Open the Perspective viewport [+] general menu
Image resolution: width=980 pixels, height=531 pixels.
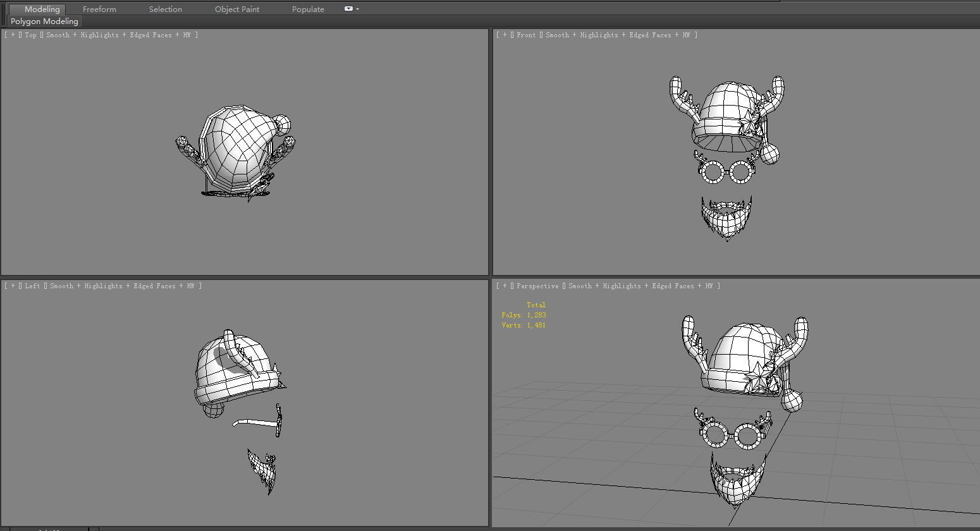[505, 286]
